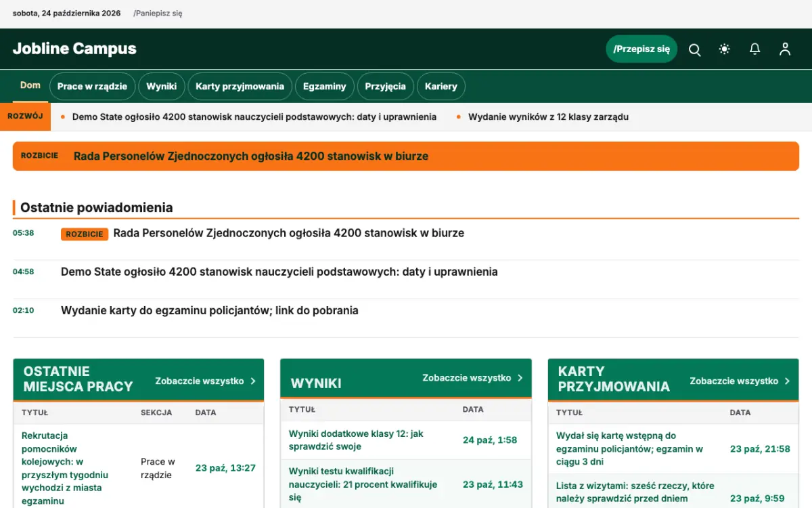
Task: Click the date 23 paź, 21:58
Action: point(760,448)
